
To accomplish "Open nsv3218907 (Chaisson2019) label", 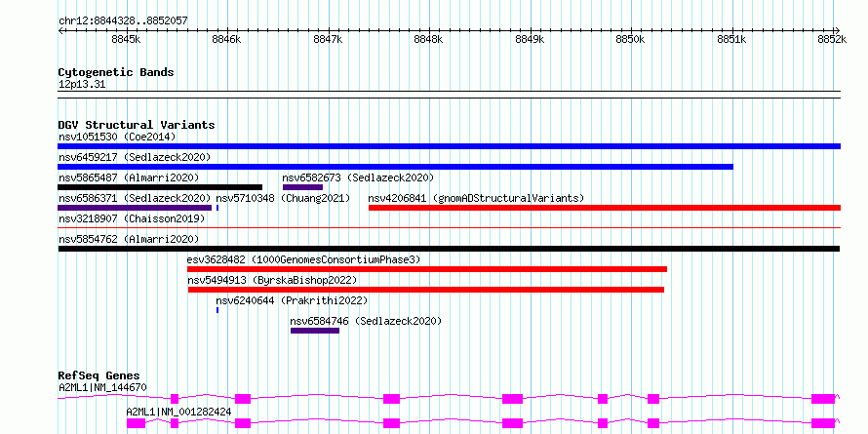I will tap(132, 218).
